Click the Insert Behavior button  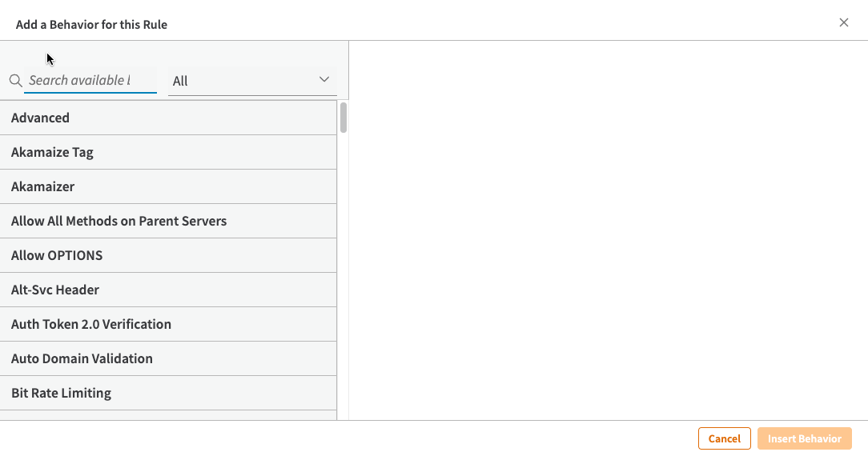tap(804, 438)
